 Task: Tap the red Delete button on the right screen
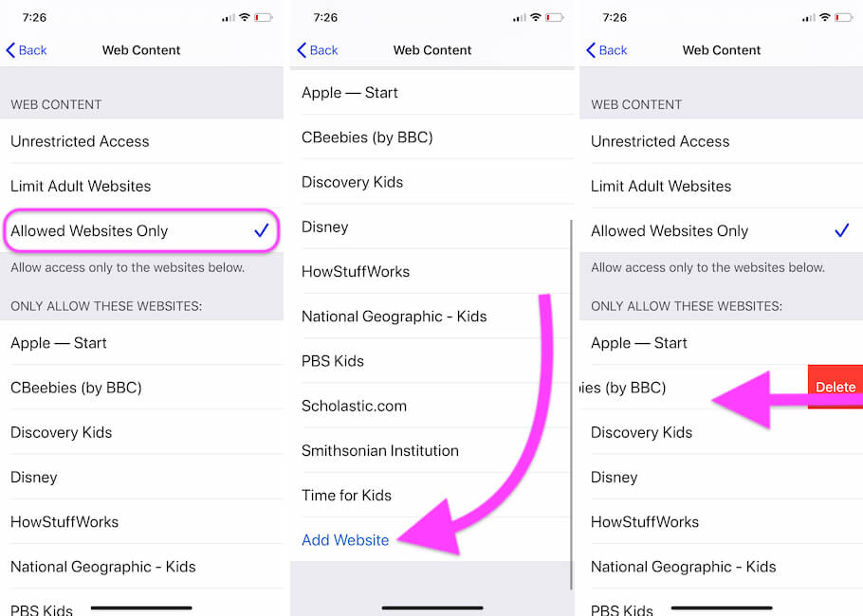pos(835,387)
